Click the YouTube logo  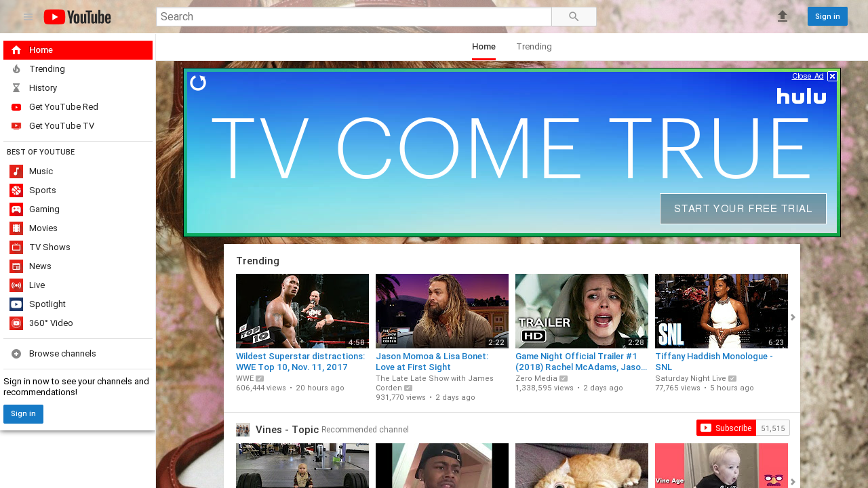(x=77, y=17)
